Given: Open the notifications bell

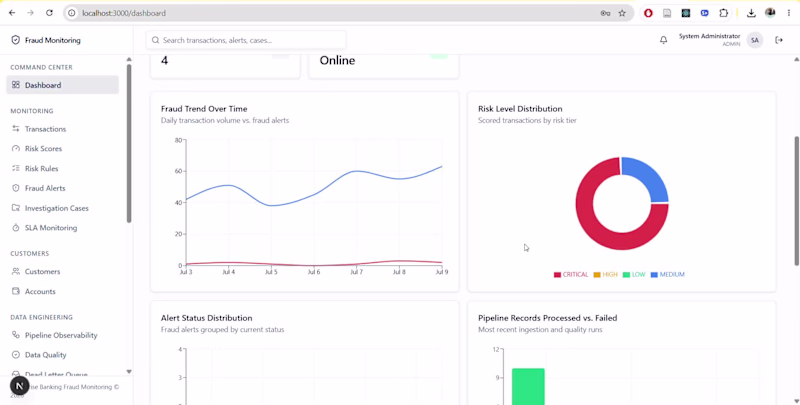Looking at the screenshot, I should (x=663, y=40).
